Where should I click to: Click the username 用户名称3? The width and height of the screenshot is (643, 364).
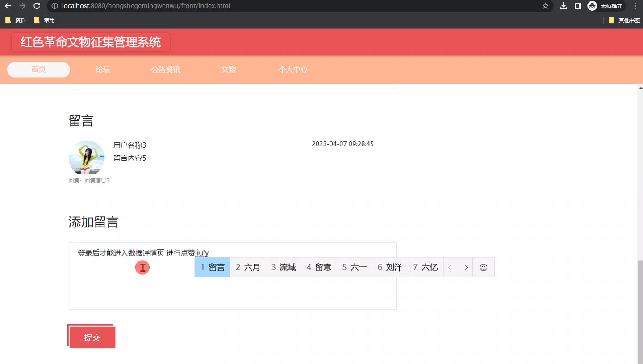(129, 145)
